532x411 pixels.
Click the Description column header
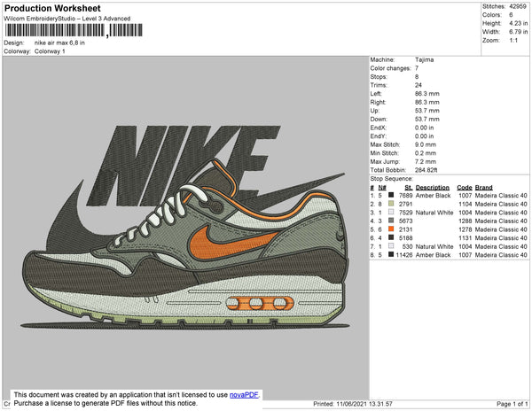433,187
